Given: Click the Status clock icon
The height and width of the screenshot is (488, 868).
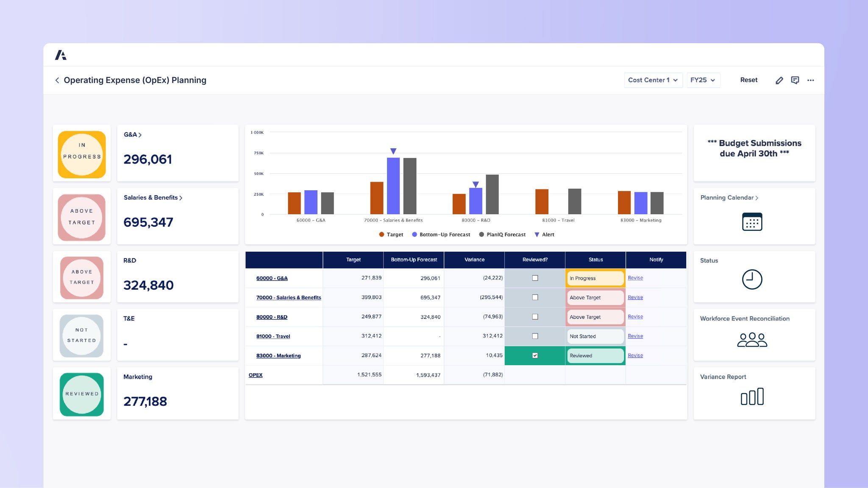Looking at the screenshot, I should [x=753, y=280].
